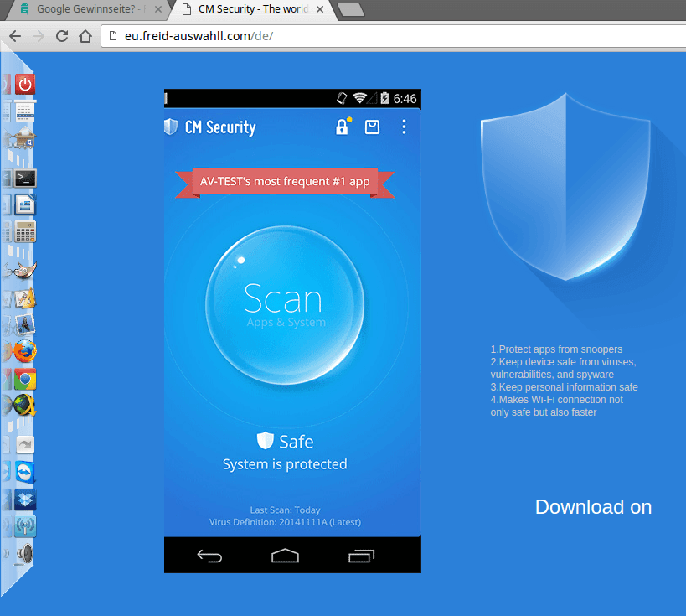Click the 'System is protected' text
Viewport: 686px width, 616px height.
tap(285, 464)
